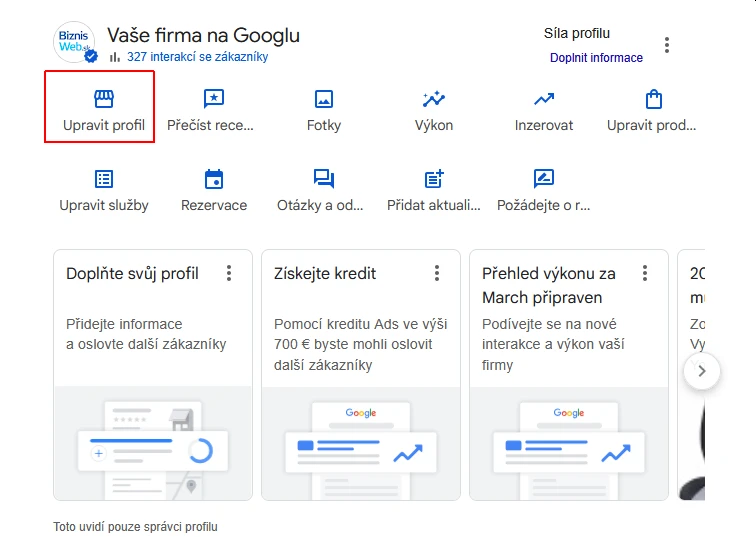
Task: Open the Doplňte svůj profil card title
Action: [132, 274]
